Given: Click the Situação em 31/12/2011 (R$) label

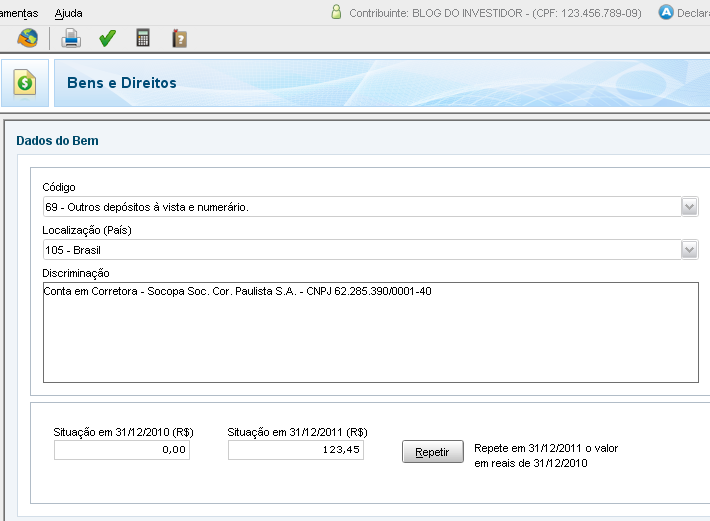Looking at the screenshot, I should (297, 432).
